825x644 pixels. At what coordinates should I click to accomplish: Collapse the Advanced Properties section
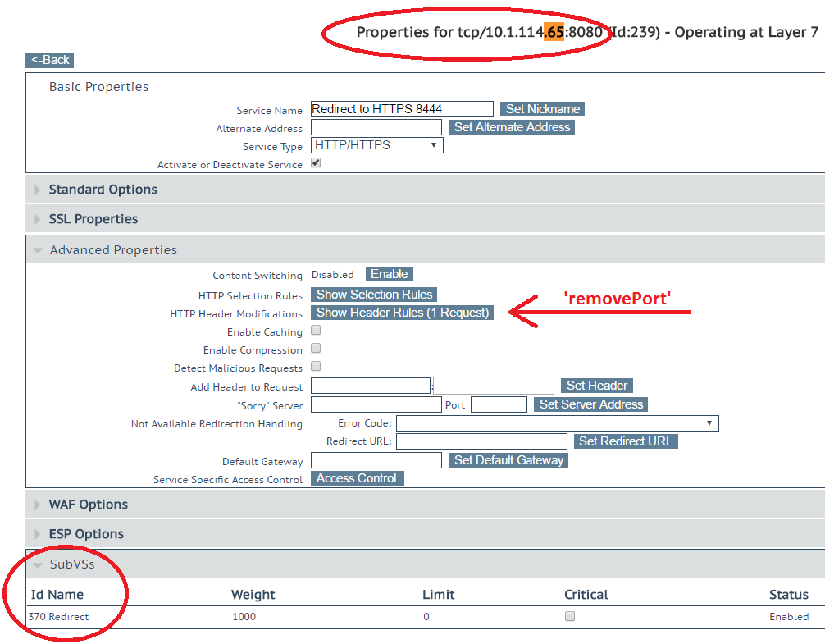tap(112, 250)
